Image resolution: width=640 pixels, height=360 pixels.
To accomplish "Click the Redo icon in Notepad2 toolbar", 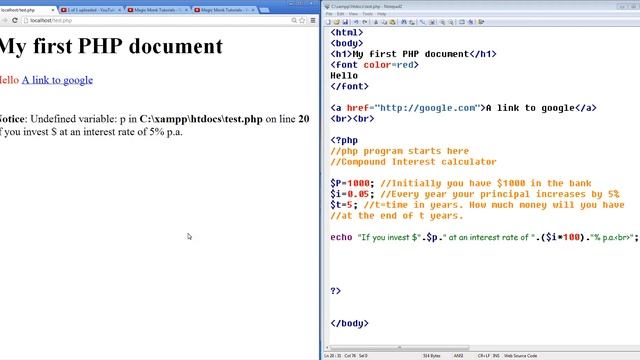I will [365, 22].
